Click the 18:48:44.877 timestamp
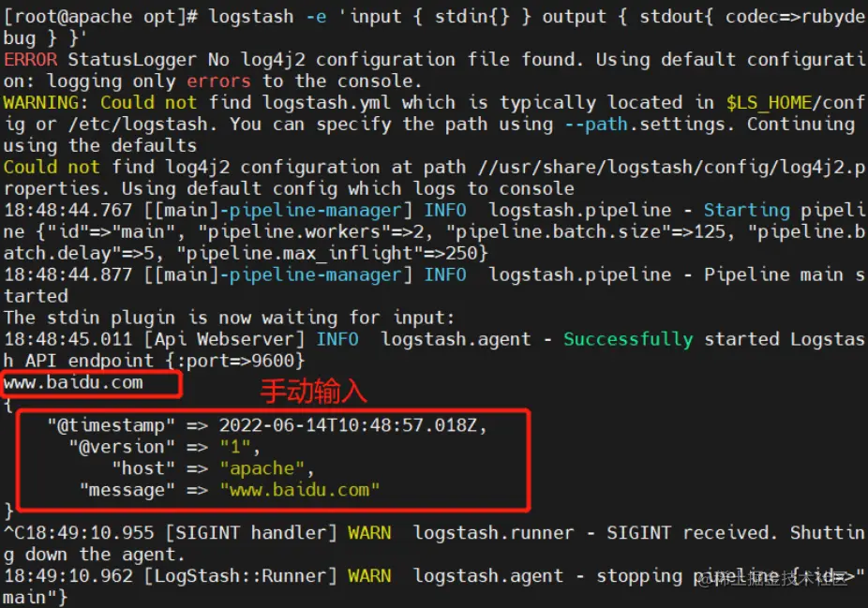The width and height of the screenshot is (868, 608). coord(68,274)
